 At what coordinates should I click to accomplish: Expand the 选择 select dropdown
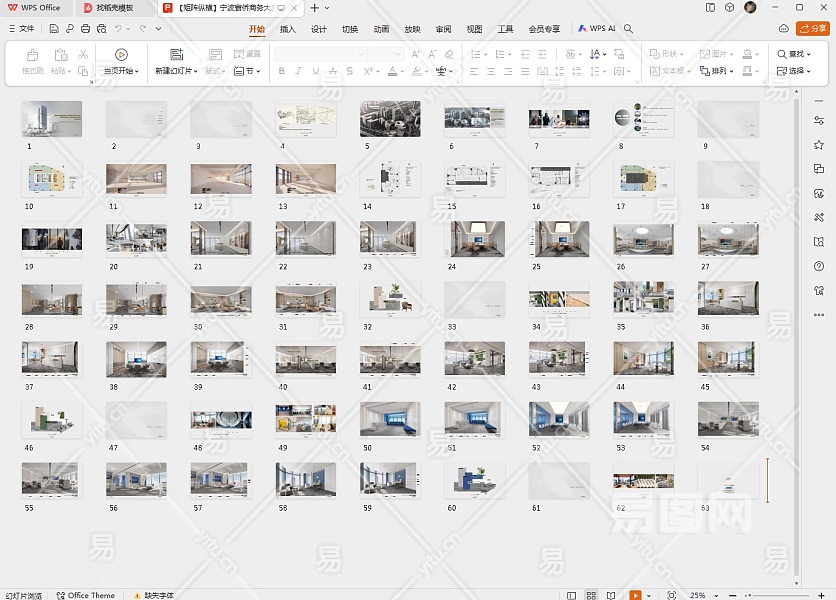click(795, 71)
